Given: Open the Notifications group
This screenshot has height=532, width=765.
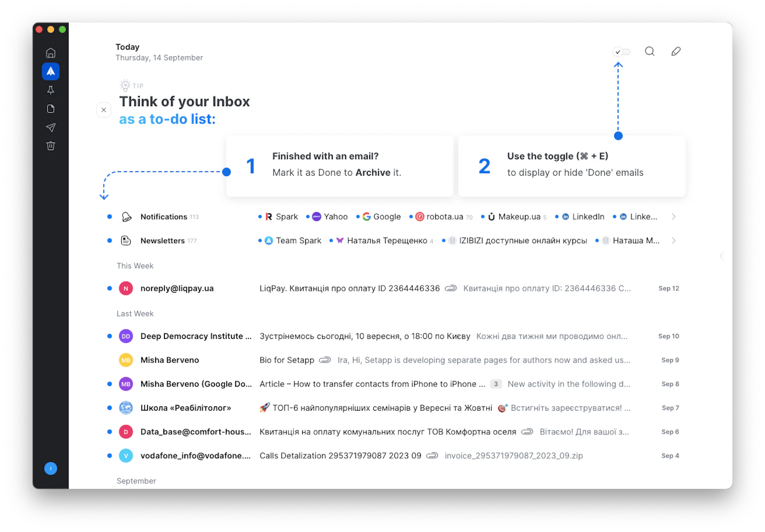Looking at the screenshot, I should pos(164,217).
